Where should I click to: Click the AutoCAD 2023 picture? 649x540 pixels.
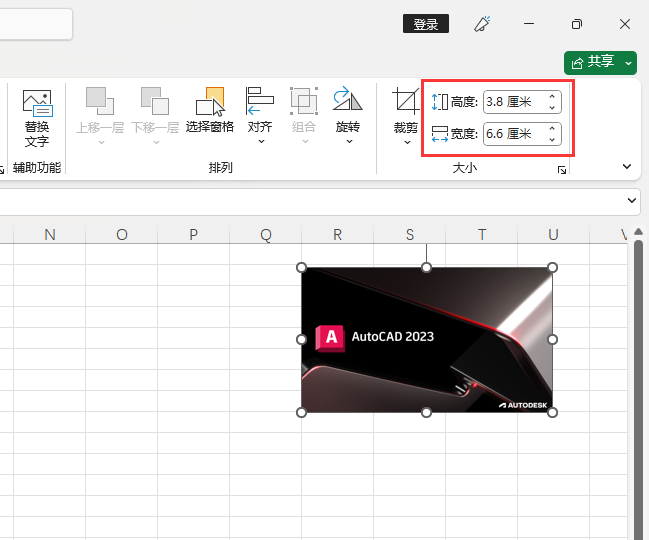(x=427, y=340)
